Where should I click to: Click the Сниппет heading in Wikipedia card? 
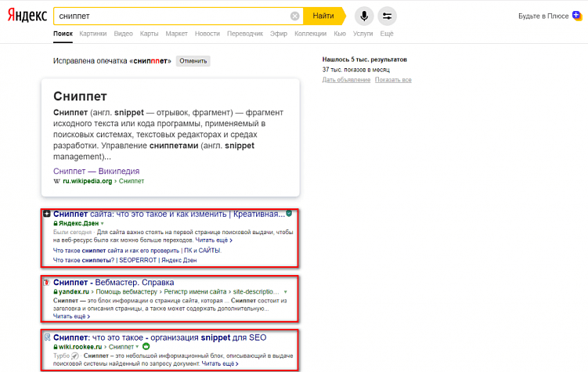(80, 96)
